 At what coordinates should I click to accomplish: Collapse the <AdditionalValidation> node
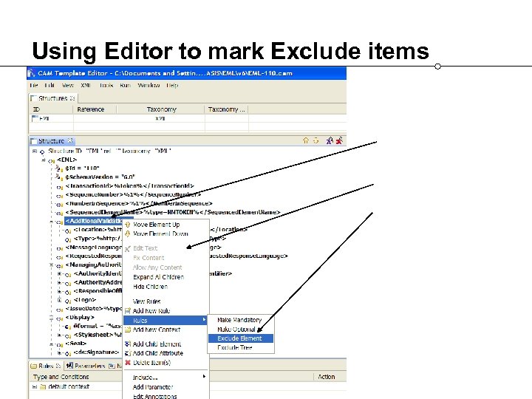click(52, 221)
